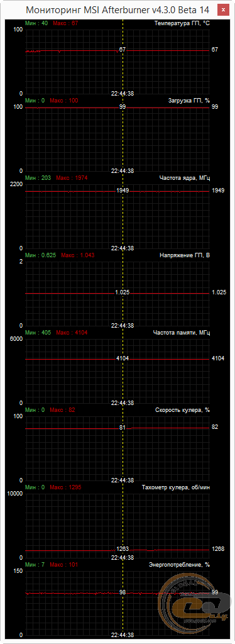Click the 'Напряжение ГП, В' graph label
This screenshot has width=235, height=644.
185,255
